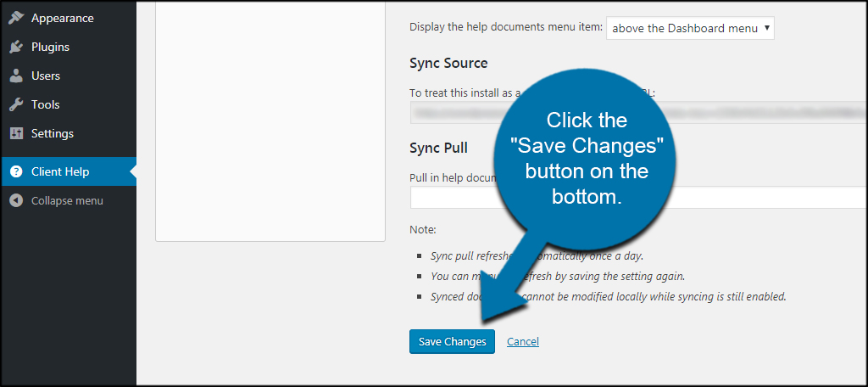Click the Settings sliders icon
Screen dimensions: 868x387
tap(16, 133)
